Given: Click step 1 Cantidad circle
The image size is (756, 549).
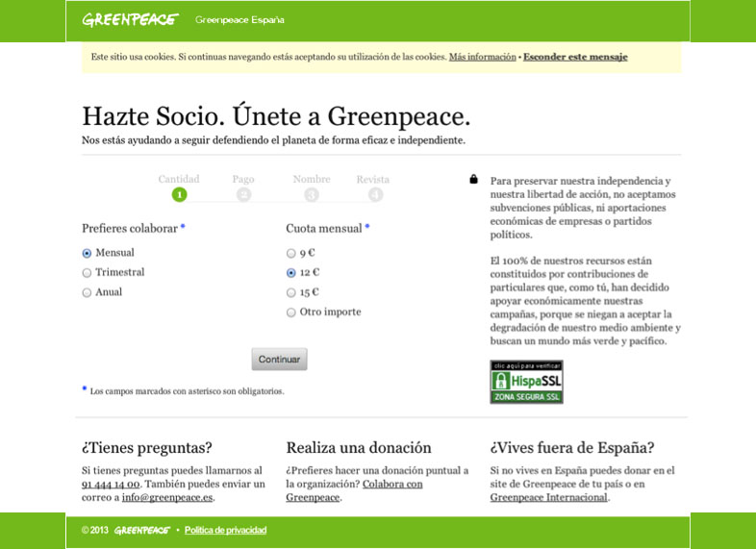Looking at the screenshot, I should (179, 195).
